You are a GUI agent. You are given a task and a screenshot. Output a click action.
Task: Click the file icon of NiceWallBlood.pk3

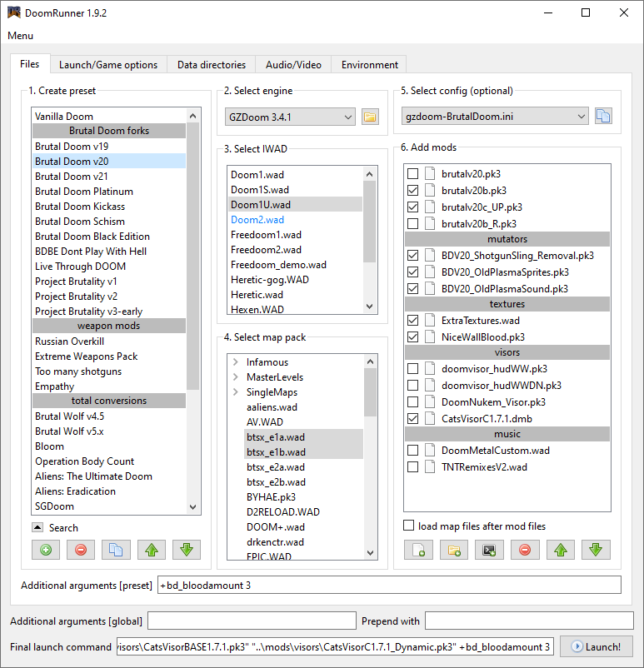(430, 337)
